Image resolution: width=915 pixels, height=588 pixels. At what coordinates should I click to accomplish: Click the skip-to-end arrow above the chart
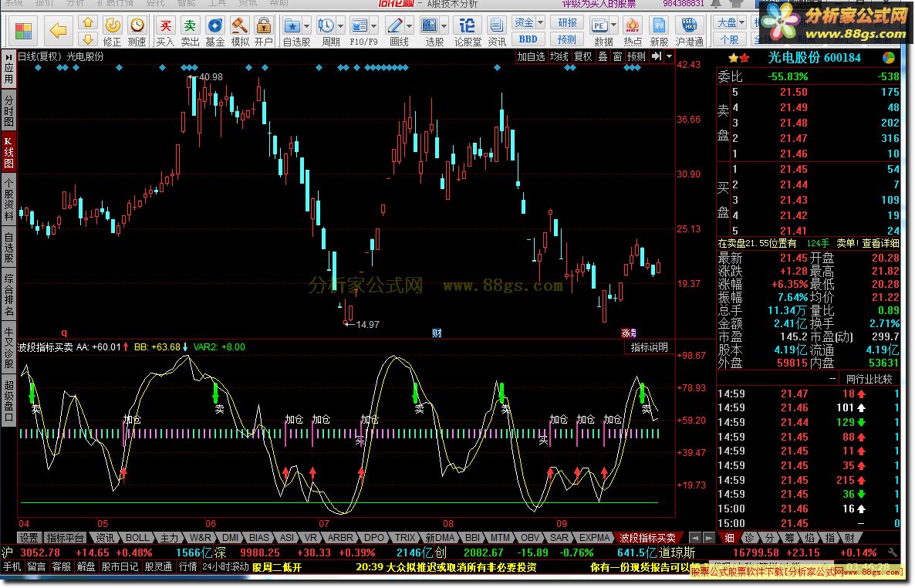[657, 56]
